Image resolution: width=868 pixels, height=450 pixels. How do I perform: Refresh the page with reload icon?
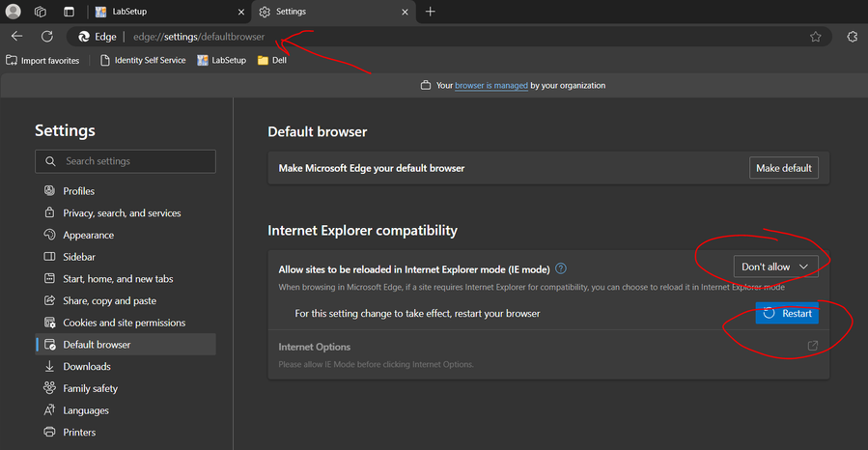(x=46, y=37)
